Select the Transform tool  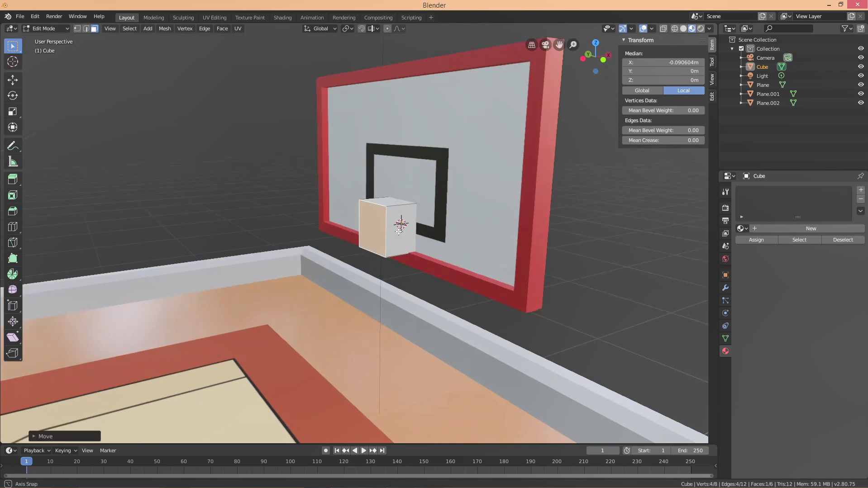coord(13,128)
